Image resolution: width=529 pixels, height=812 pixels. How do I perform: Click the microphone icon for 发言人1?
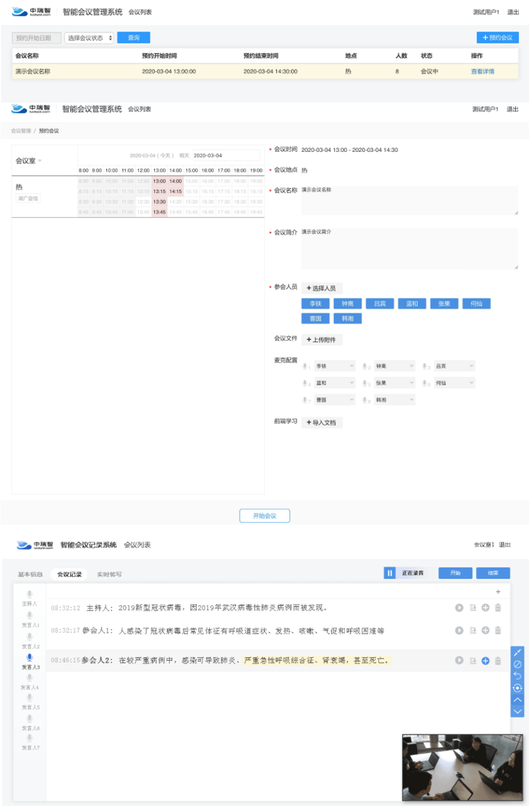29,615
